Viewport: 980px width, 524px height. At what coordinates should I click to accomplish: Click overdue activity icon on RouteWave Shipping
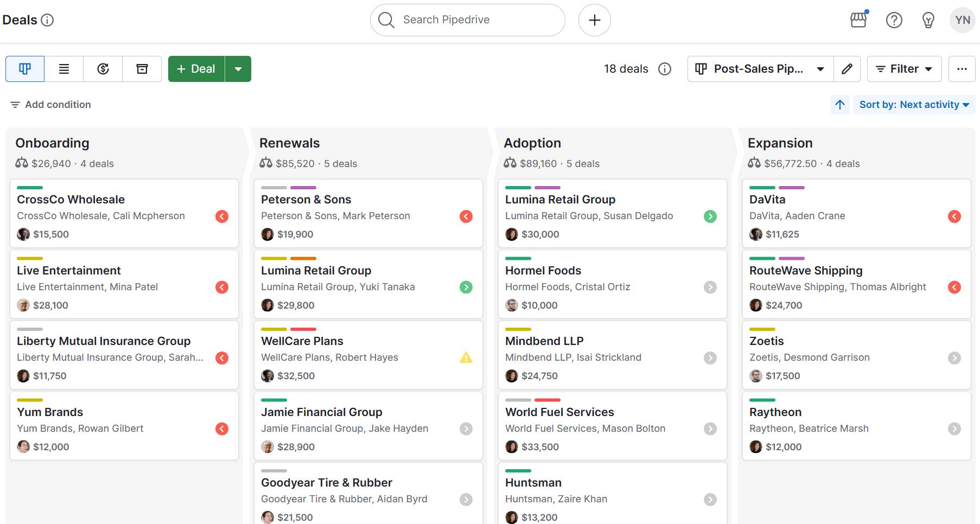point(954,287)
